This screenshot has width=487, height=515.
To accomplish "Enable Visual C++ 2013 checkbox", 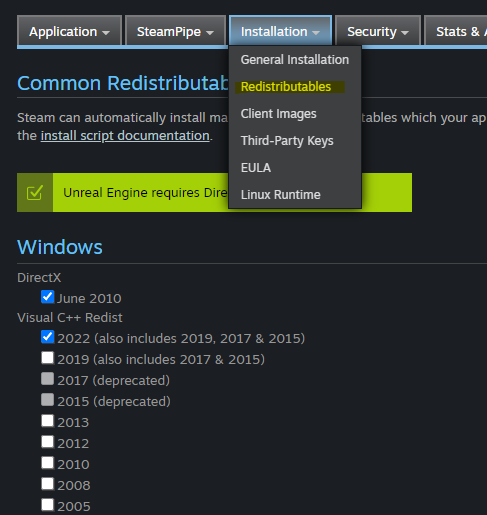I will [47, 421].
